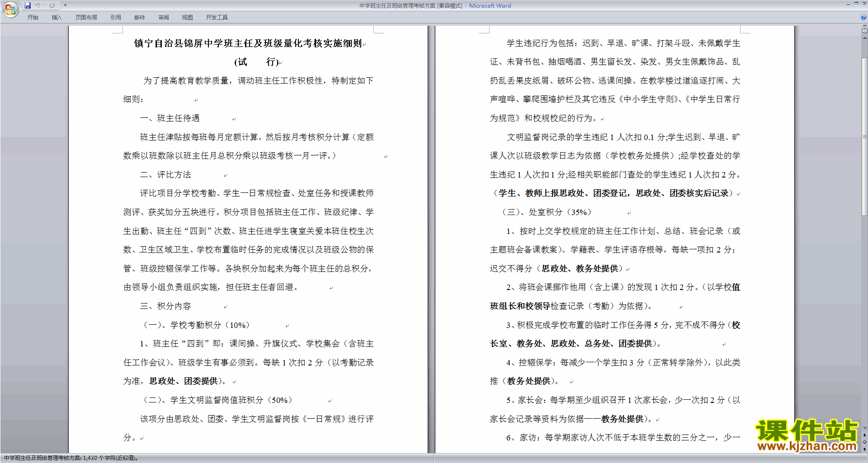This screenshot has height=463, width=868.
Task: Click the Select Browse Object round button
Action: coord(865,442)
